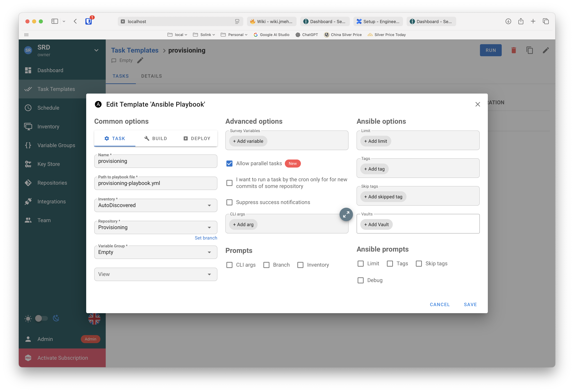Switch to the BUILD tab
The width and height of the screenshot is (574, 392).
click(156, 139)
